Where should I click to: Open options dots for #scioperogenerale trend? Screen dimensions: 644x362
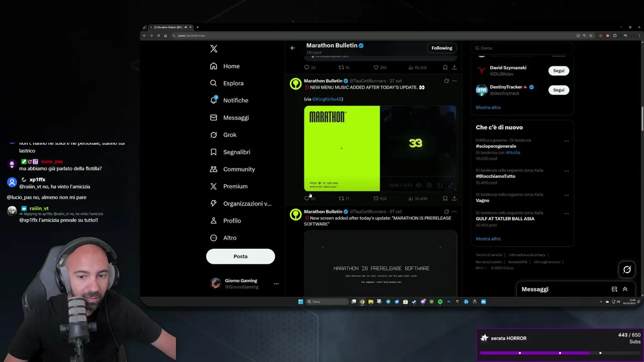[567, 141]
